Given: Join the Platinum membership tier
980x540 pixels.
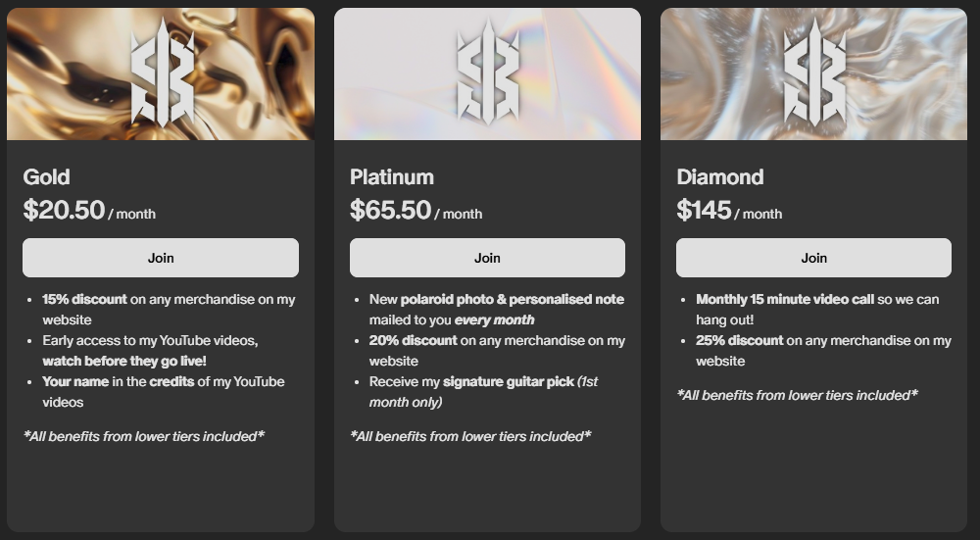Looking at the screenshot, I should pyautogui.click(x=487, y=258).
